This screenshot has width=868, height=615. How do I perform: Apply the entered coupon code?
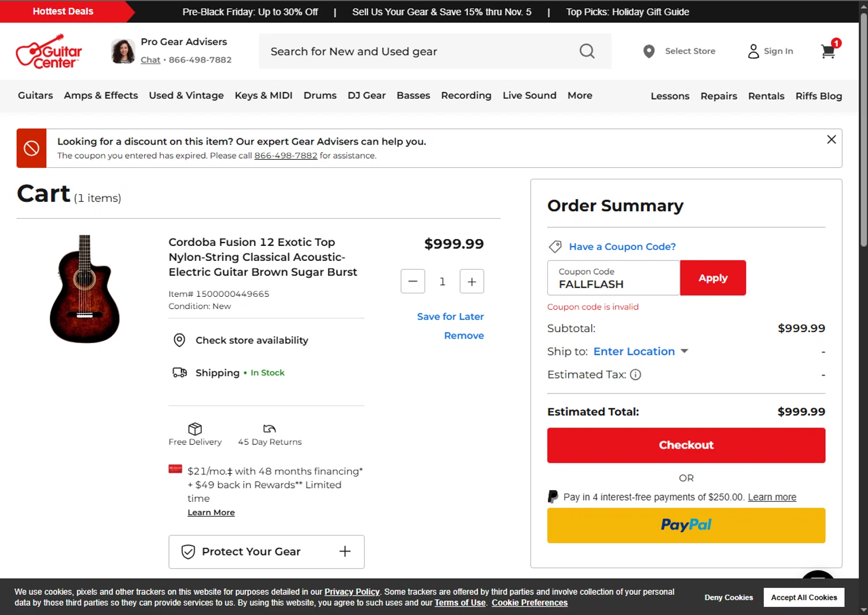(712, 278)
